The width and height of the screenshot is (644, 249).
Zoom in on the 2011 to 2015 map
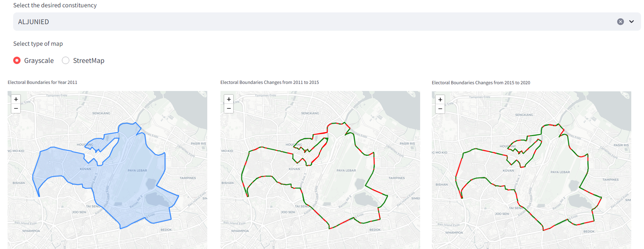[229, 99]
